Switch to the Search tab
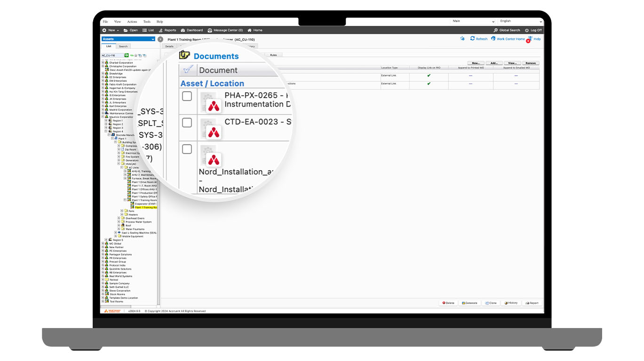This screenshot has width=644, height=361. (x=123, y=46)
